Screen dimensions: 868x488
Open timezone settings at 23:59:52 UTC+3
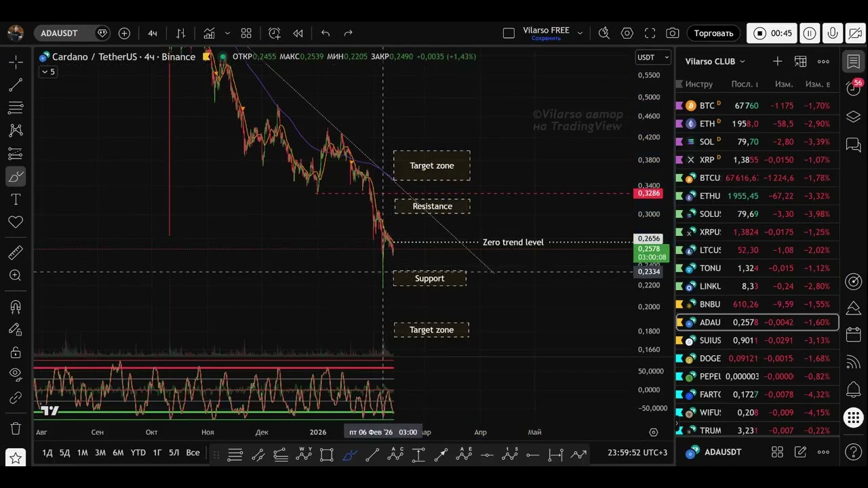pos(637,453)
